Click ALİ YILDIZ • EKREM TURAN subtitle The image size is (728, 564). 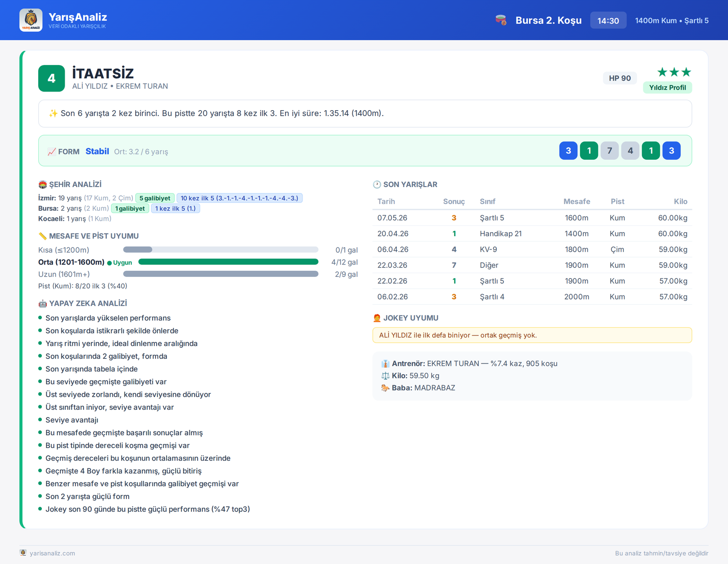click(x=120, y=86)
